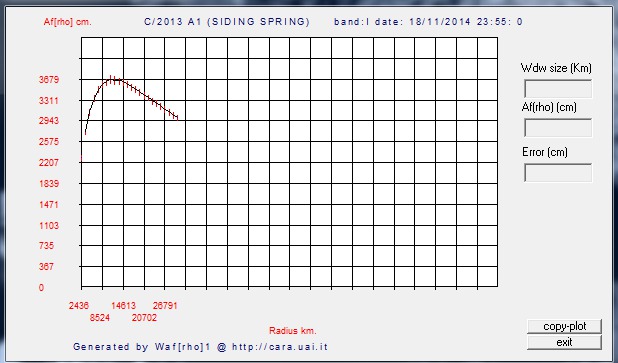
Task: Click the last data point on the curve
Action: (x=178, y=117)
